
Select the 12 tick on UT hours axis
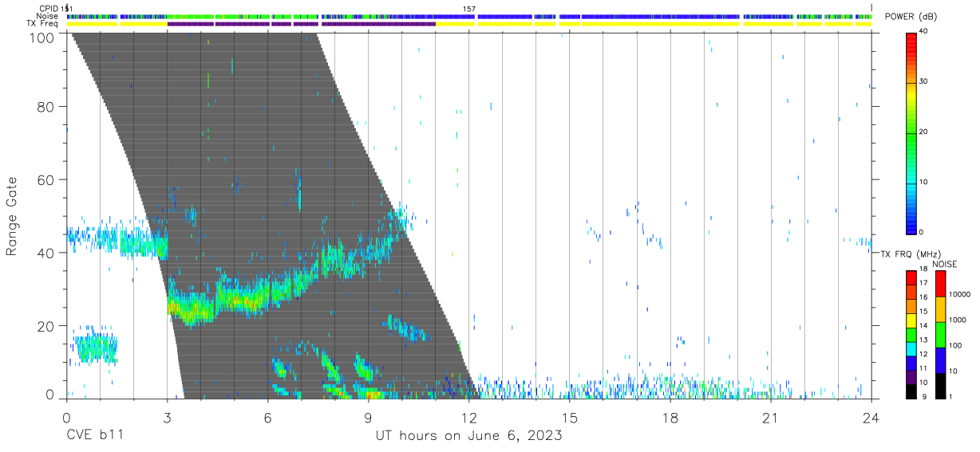[x=469, y=418]
